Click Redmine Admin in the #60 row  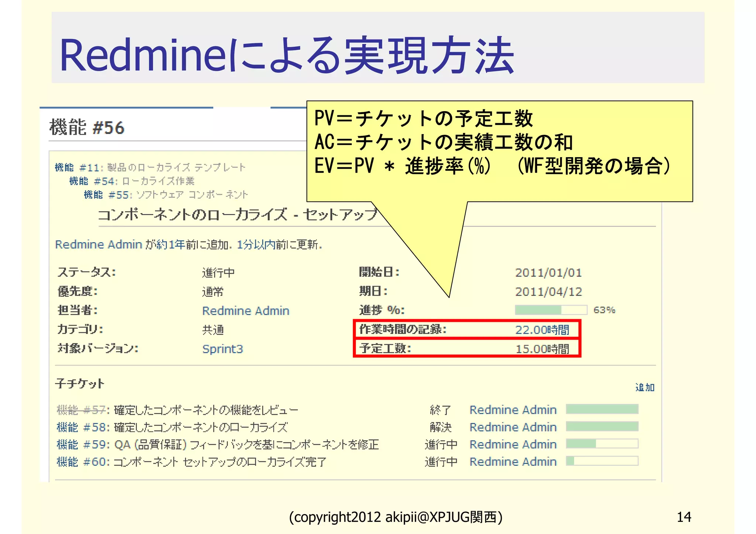513,462
